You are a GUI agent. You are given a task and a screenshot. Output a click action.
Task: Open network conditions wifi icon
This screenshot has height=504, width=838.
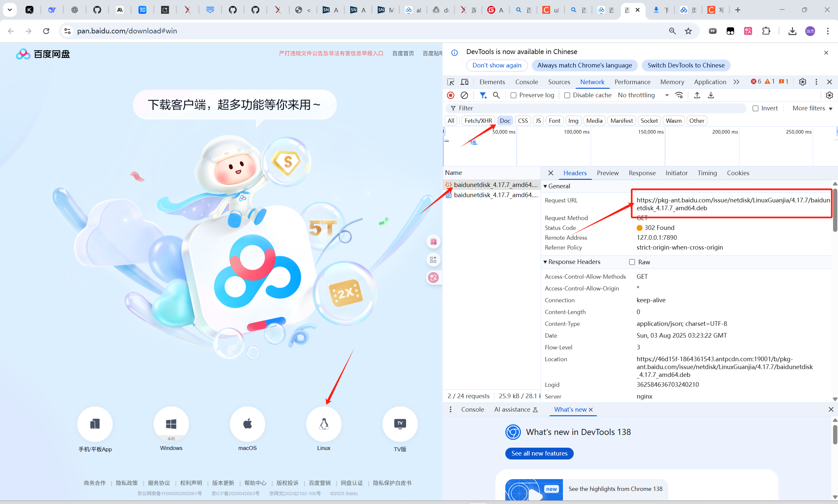point(679,95)
